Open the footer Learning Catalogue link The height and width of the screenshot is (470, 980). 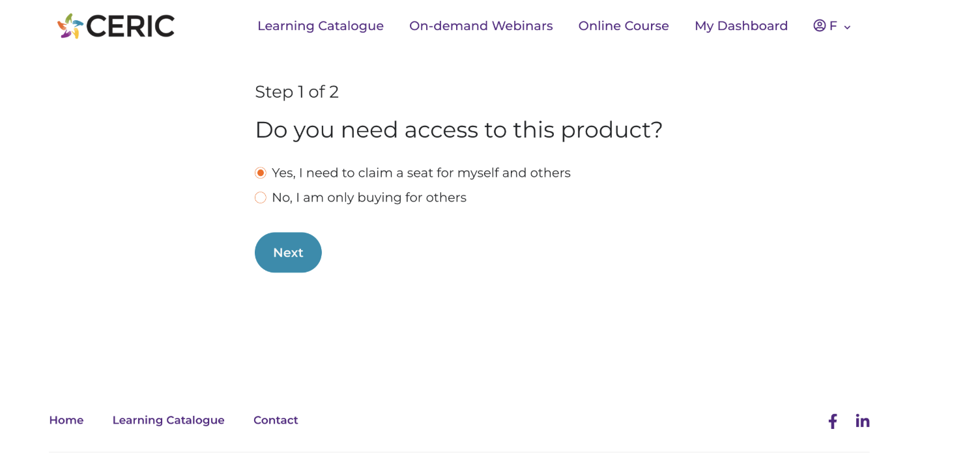pyautogui.click(x=168, y=420)
